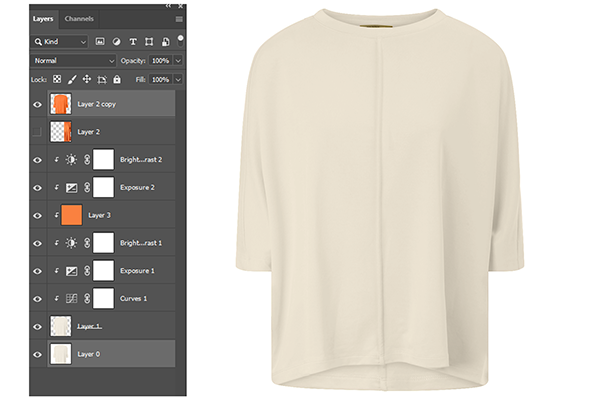Select mask thumbnail of Bright...rast 1

103,243
